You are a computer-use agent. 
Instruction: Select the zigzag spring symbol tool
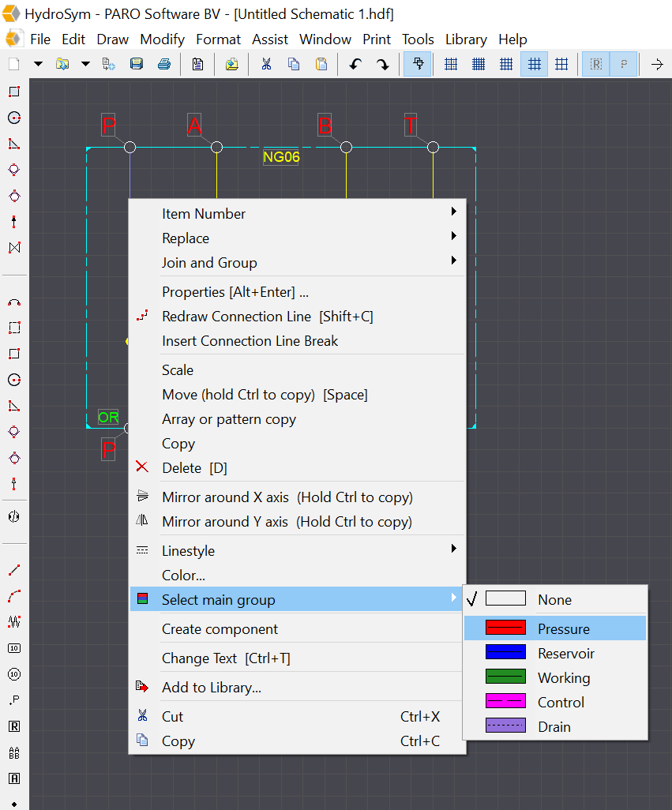click(x=14, y=622)
